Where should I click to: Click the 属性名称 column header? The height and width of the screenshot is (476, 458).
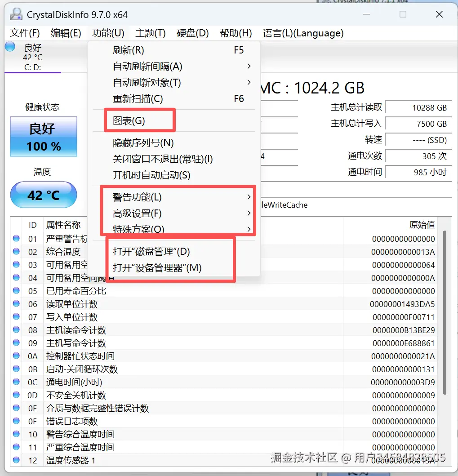63,225
